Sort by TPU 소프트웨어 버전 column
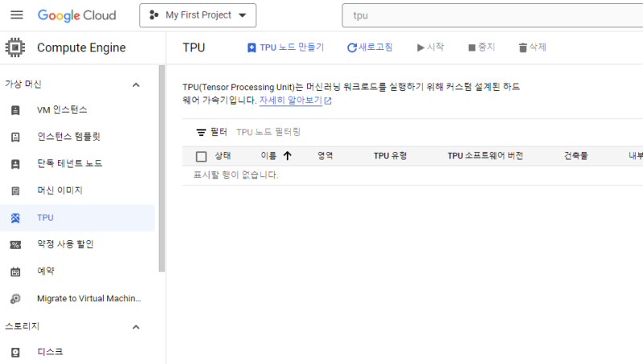643x364 pixels. point(485,156)
